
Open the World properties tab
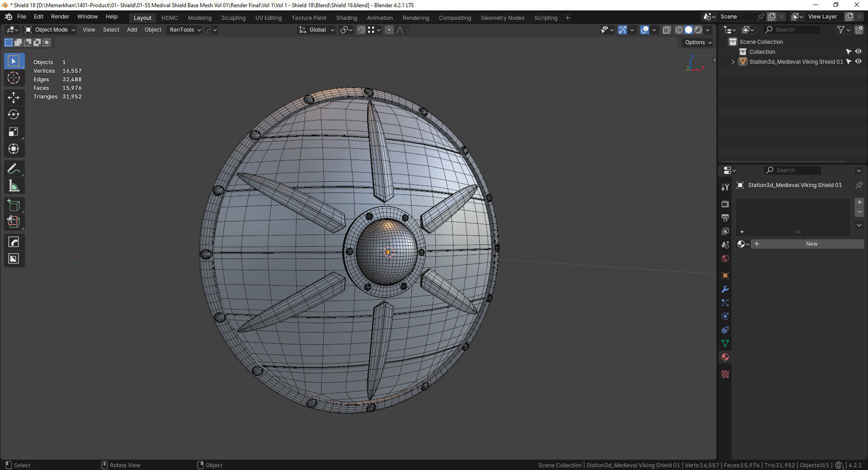pos(725,258)
